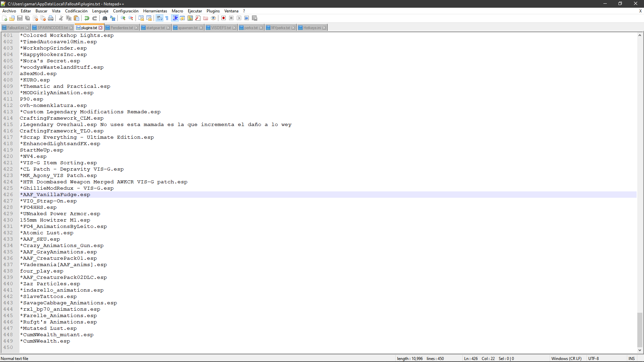Click the scrollbar down arrow
644x362 pixels.
[x=640, y=350]
